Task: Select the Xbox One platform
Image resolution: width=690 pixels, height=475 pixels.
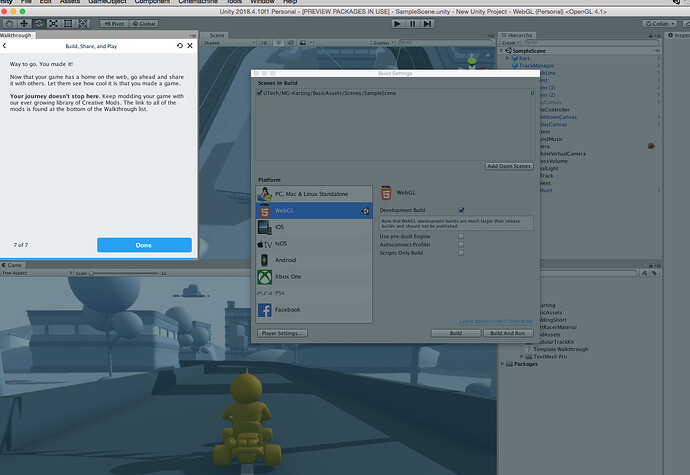Action: [x=314, y=277]
